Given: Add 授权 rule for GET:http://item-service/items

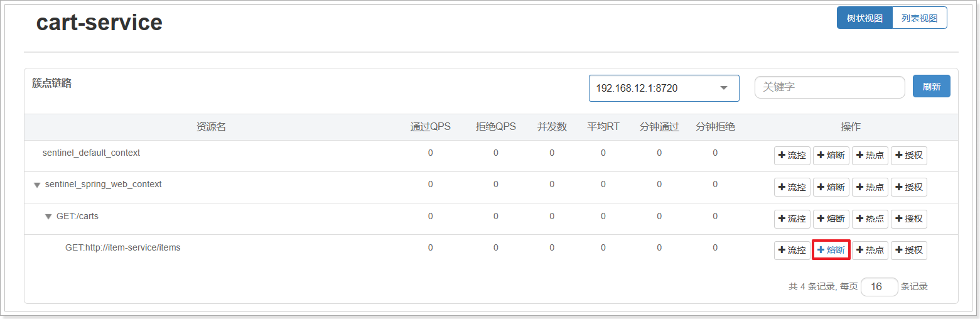Looking at the screenshot, I should [x=909, y=250].
